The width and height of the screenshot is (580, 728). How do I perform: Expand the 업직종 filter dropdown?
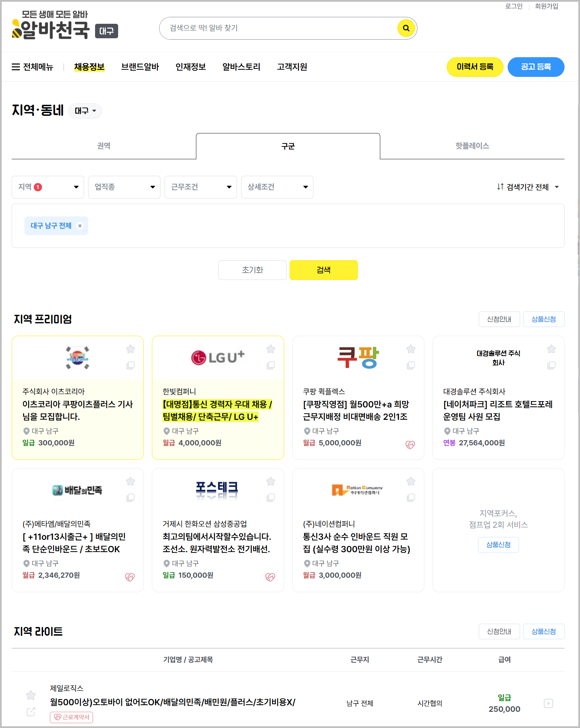point(124,187)
